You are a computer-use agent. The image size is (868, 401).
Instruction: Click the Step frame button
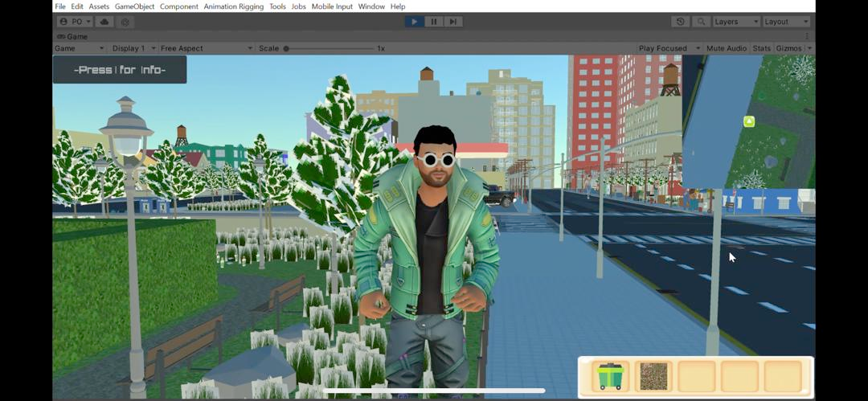452,22
